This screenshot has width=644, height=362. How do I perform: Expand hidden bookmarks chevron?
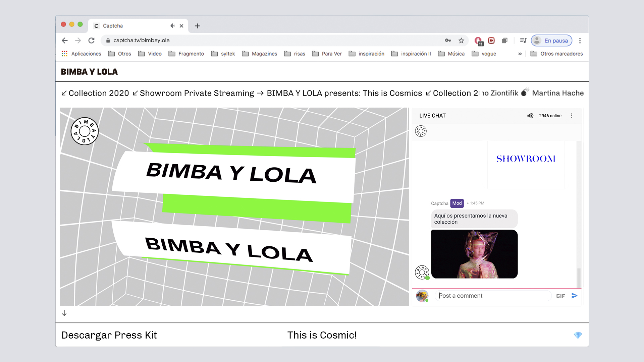pos(520,54)
